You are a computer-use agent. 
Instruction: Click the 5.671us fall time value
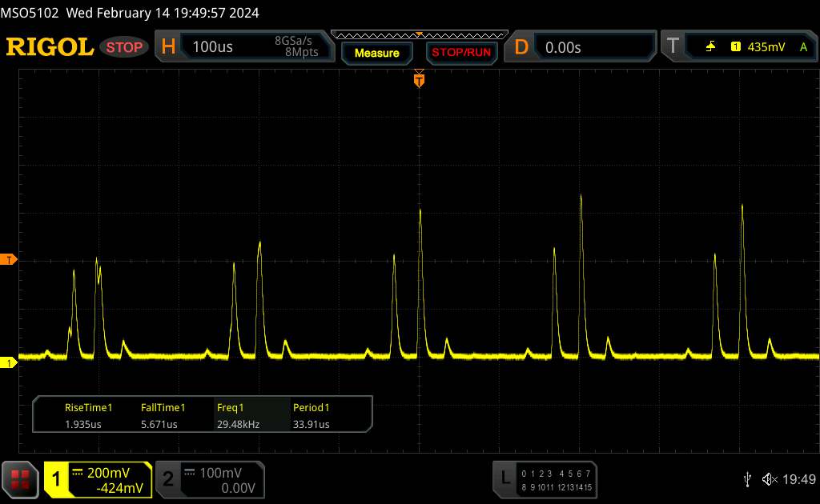click(x=159, y=424)
